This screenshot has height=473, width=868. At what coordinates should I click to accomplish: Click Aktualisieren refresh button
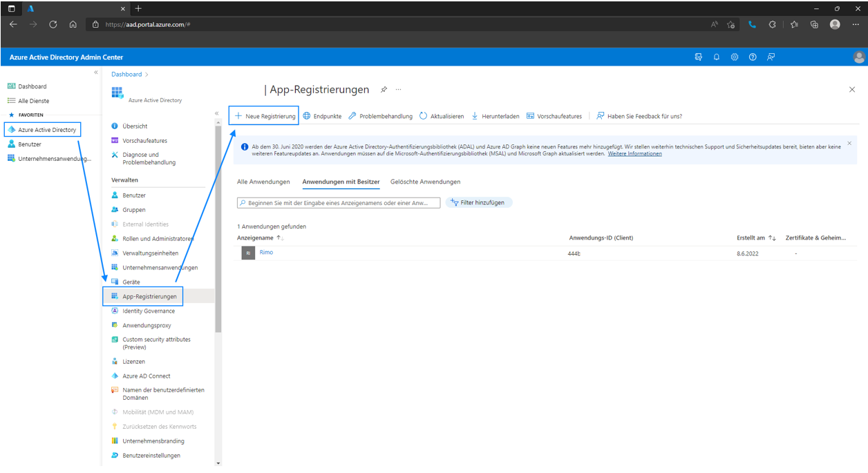coord(442,117)
